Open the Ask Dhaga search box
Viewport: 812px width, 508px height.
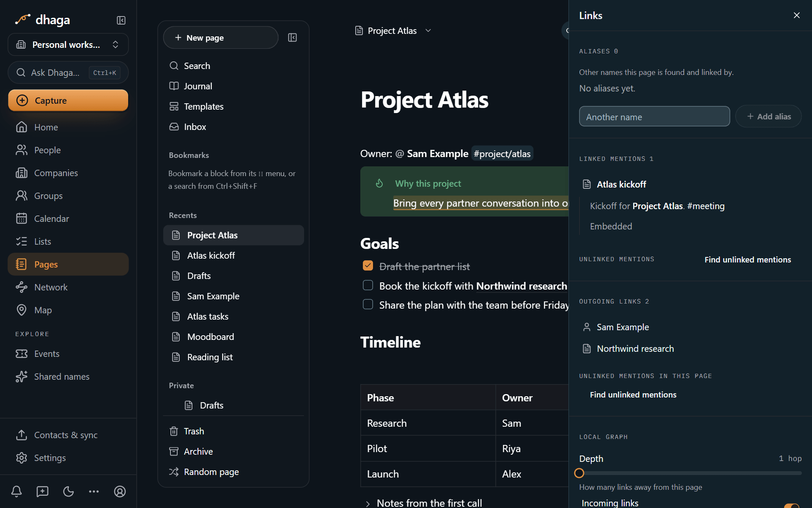click(x=68, y=72)
